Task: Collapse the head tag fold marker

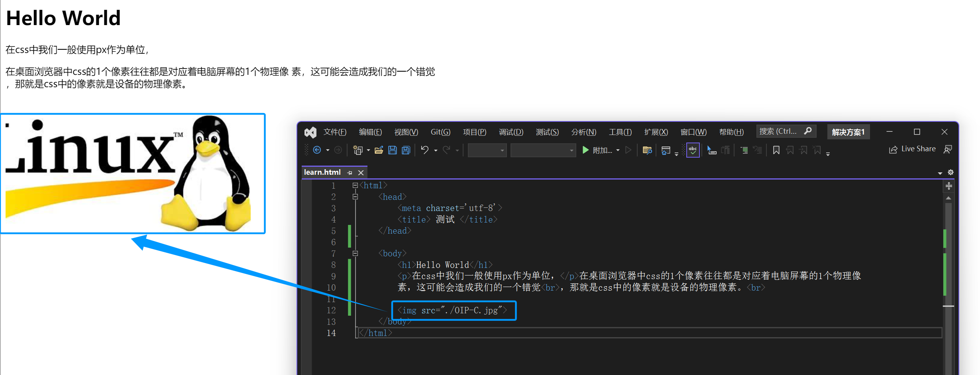Action: click(355, 197)
